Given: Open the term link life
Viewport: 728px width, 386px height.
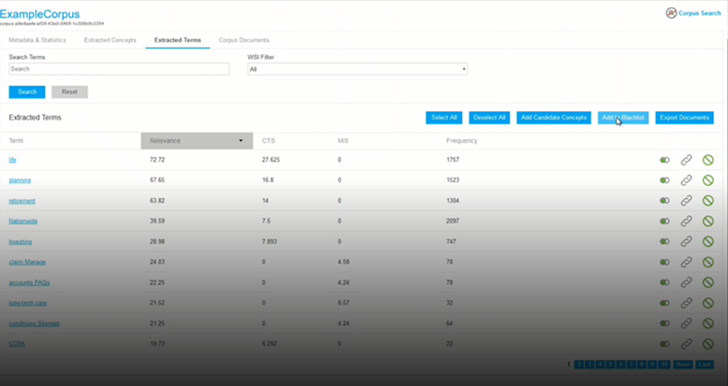Looking at the screenshot, I should (x=13, y=160).
